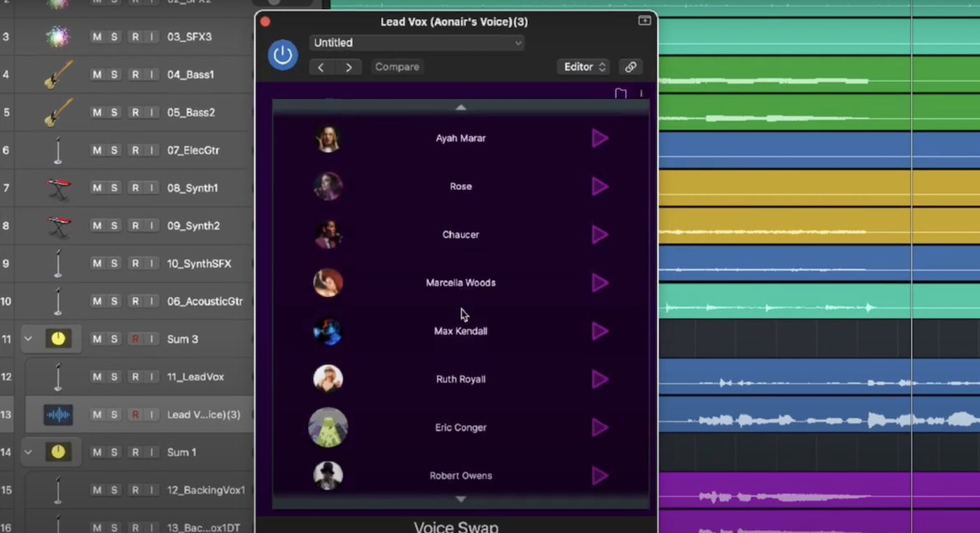Click the Sum 3 track stack icon
This screenshot has width=980, height=533.
(58, 339)
